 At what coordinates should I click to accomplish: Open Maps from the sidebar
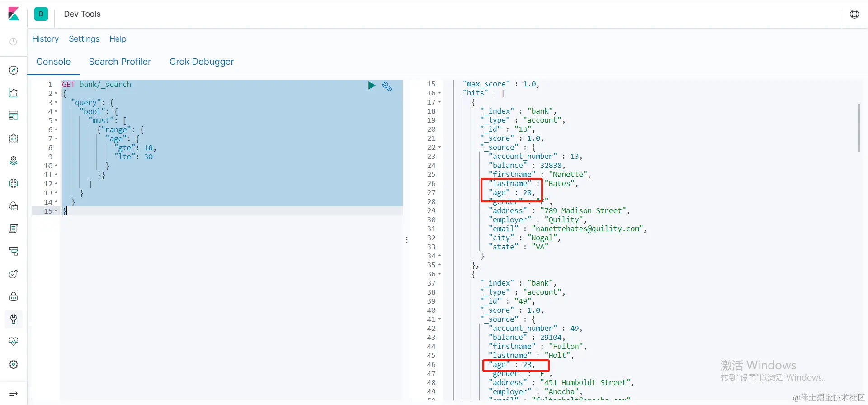(14, 161)
